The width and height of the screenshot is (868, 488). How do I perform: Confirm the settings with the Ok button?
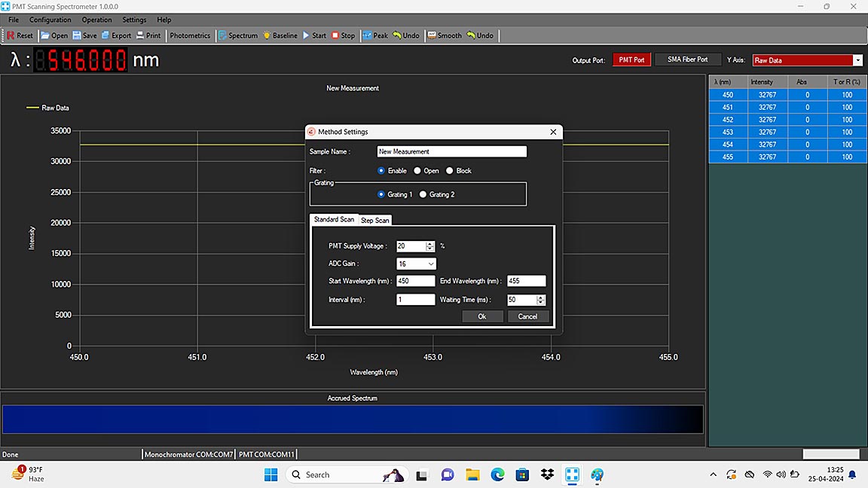point(482,316)
